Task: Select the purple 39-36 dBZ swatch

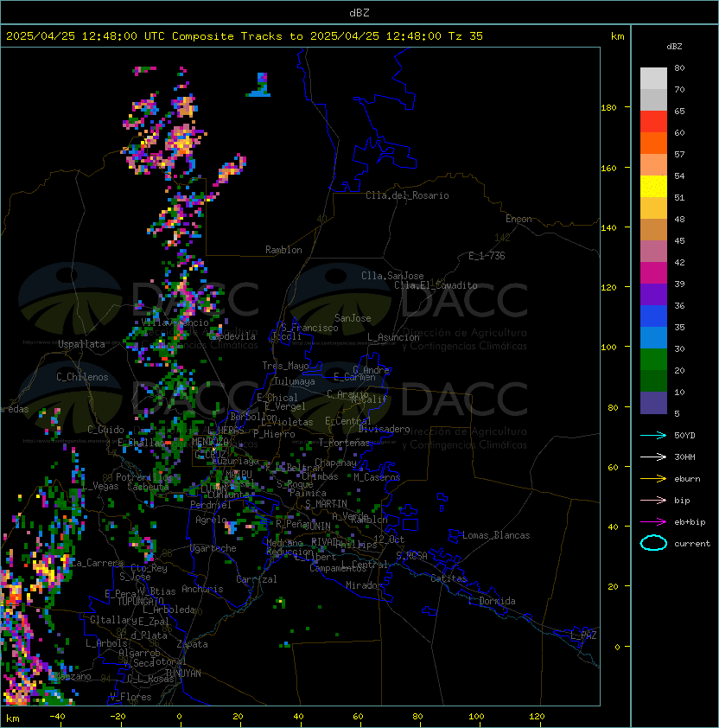Action: pyautogui.click(x=653, y=295)
